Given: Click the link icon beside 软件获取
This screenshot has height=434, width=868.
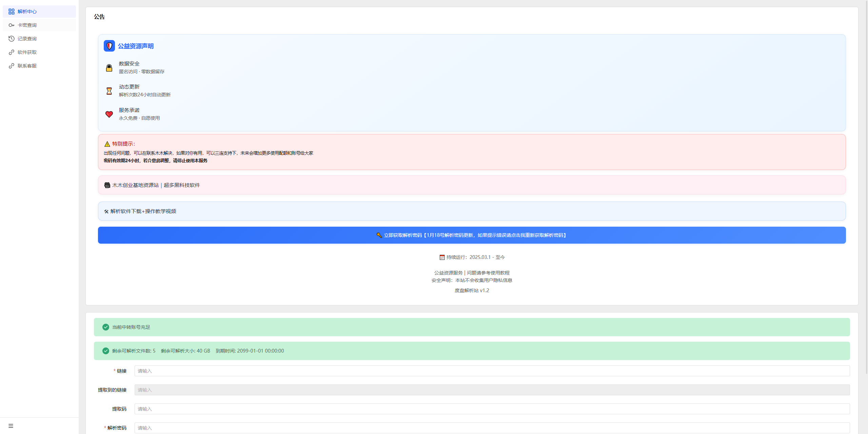Looking at the screenshot, I should (11, 52).
